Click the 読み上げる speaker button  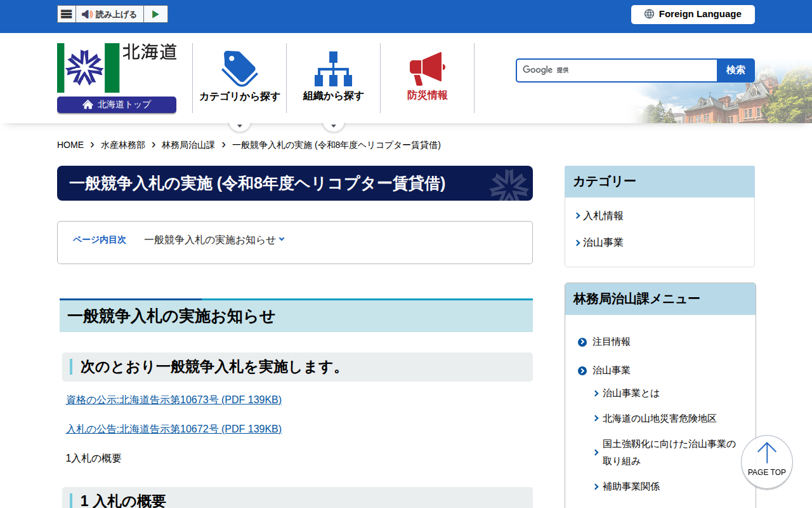(x=110, y=14)
